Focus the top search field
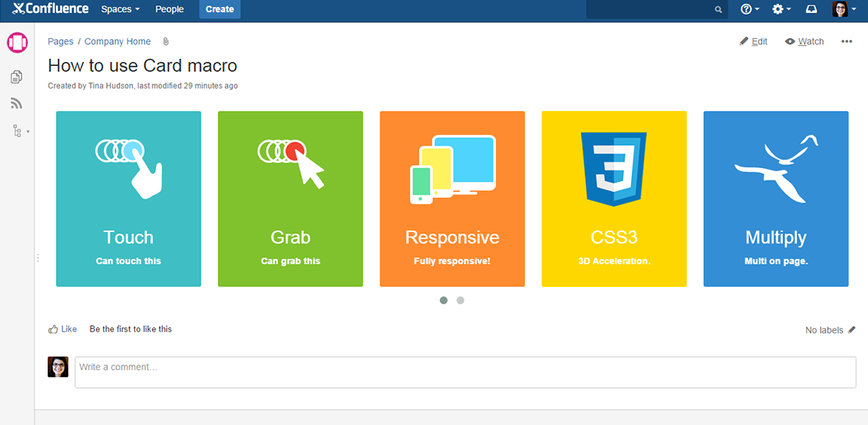This screenshot has width=868, height=425. pos(657,9)
